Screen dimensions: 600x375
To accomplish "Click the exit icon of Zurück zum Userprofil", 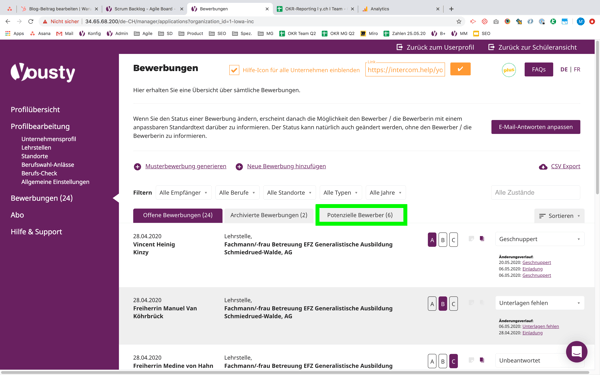I will (x=399, y=47).
